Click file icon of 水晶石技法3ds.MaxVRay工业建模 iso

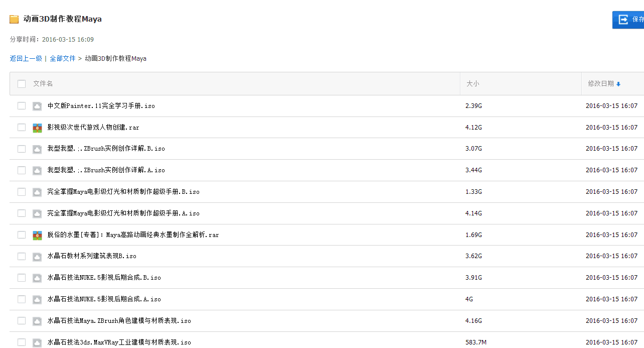(37, 342)
